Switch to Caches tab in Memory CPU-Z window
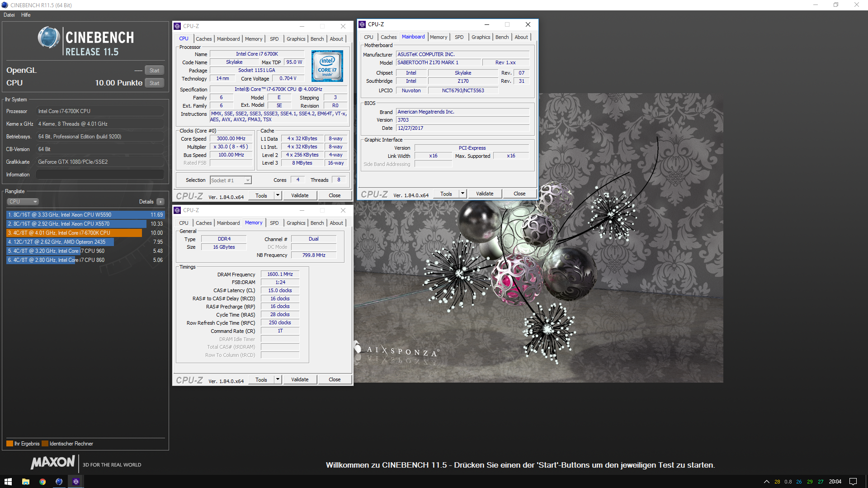Viewport: 868px width, 488px height. pyautogui.click(x=203, y=223)
